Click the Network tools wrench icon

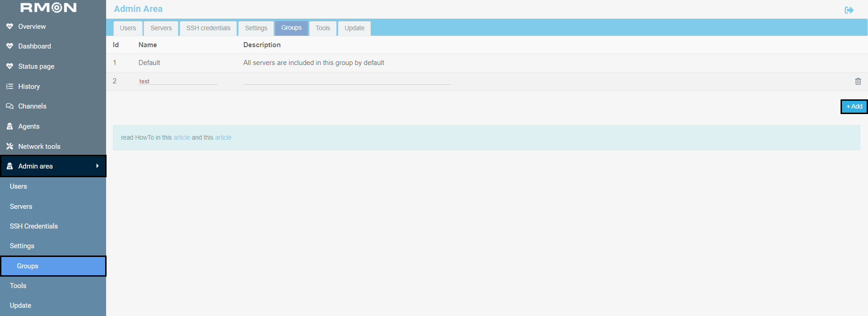tap(10, 146)
